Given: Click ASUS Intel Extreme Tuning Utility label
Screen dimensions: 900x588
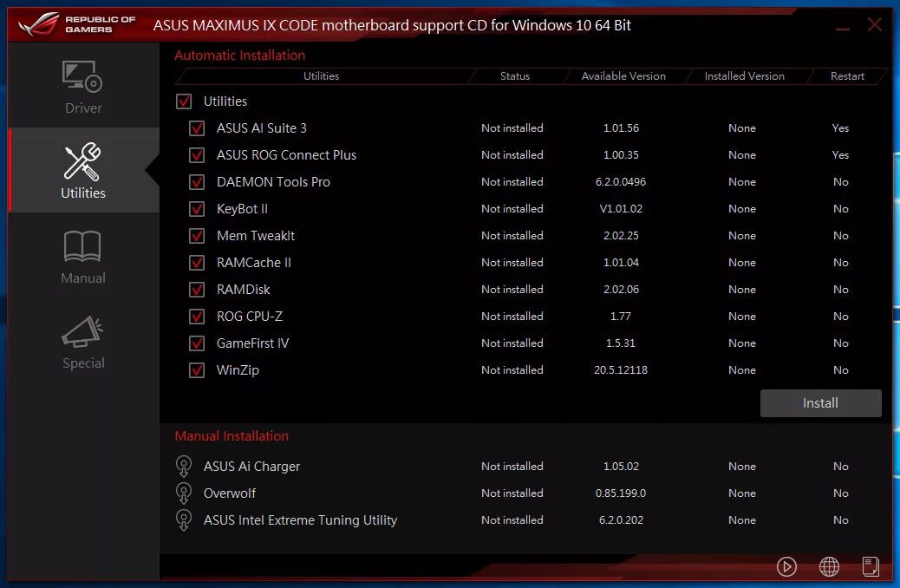Looking at the screenshot, I should click(x=300, y=520).
